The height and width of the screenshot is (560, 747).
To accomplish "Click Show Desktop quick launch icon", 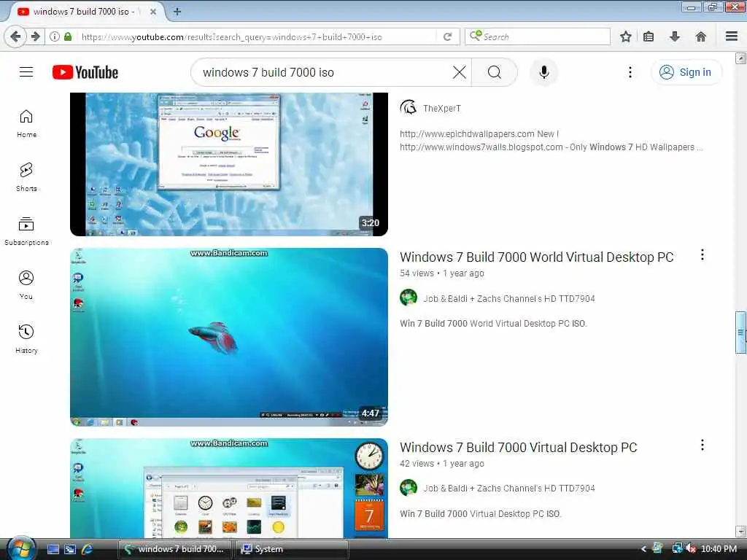I will 53,549.
